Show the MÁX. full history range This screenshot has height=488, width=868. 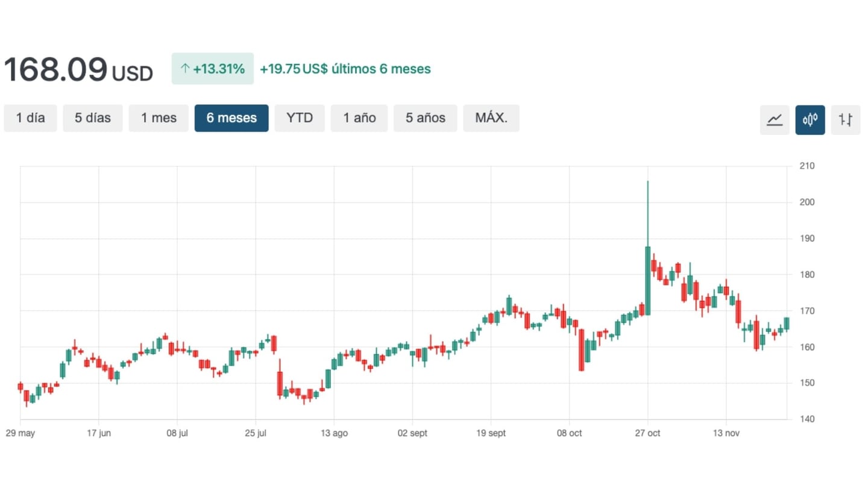[491, 118]
